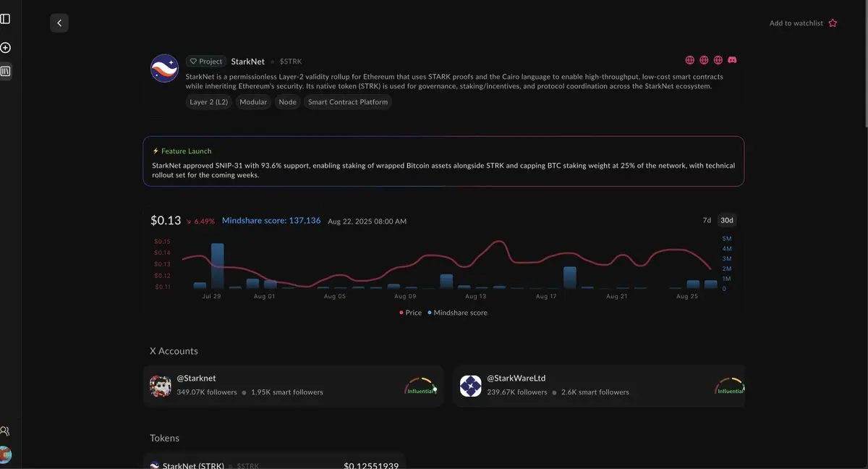Switch chart range to 7d
Screen dimensions: 868x469
click(x=707, y=220)
